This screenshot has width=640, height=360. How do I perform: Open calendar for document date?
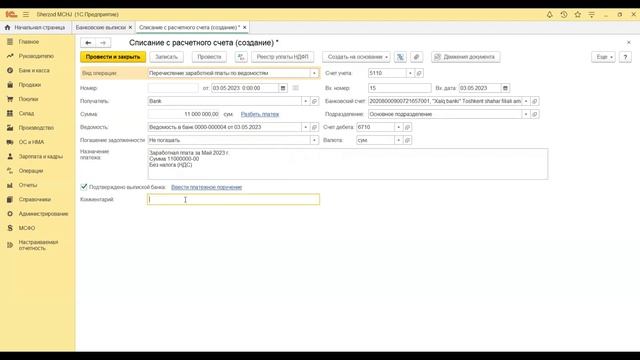(283, 88)
